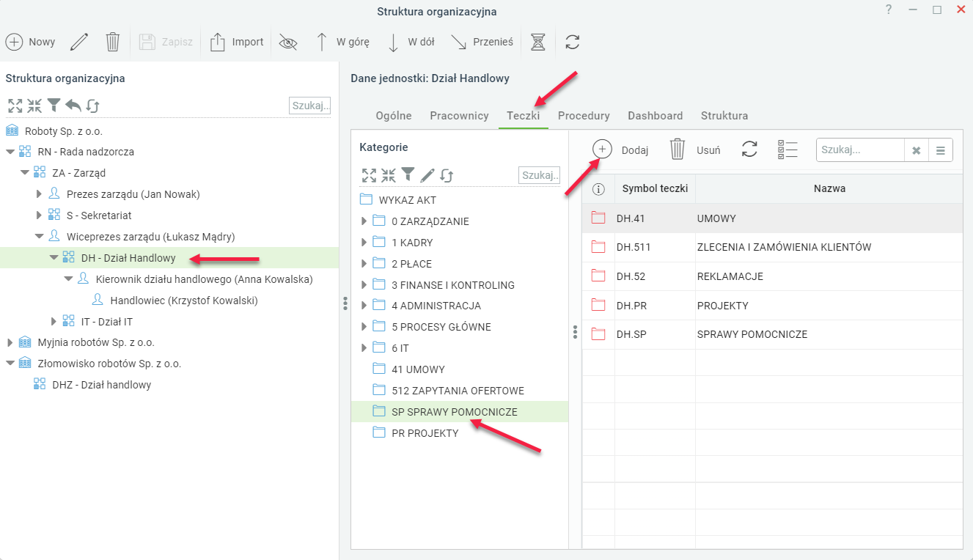This screenshot has width=973, height=560.
Task: Click the checklist selection icon
Action: 787,150
